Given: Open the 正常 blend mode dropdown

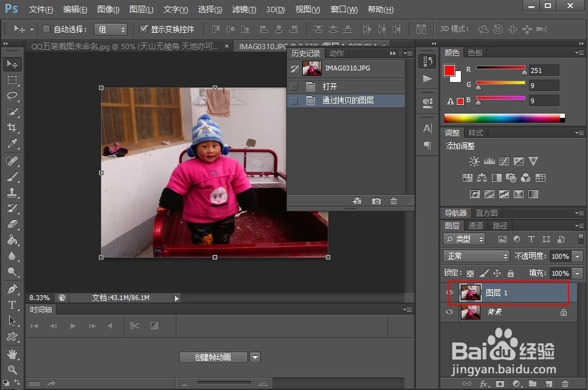Looking at the screenshot, I should [x=476, y=256].
